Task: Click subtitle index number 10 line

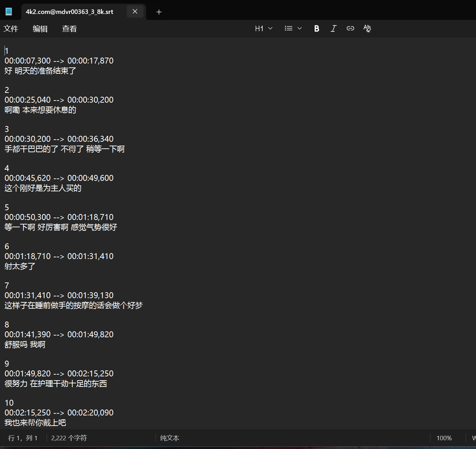Action: 9,403
